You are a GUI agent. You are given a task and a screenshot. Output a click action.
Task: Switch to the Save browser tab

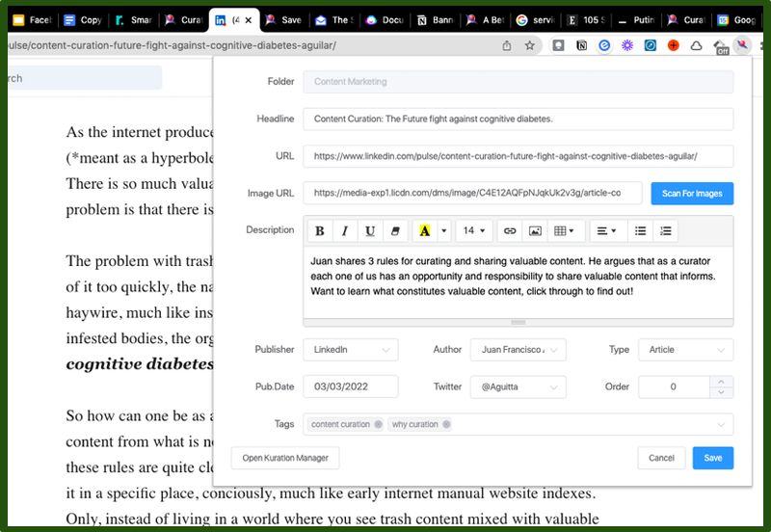pyautogui.click(x=283, y=20)
